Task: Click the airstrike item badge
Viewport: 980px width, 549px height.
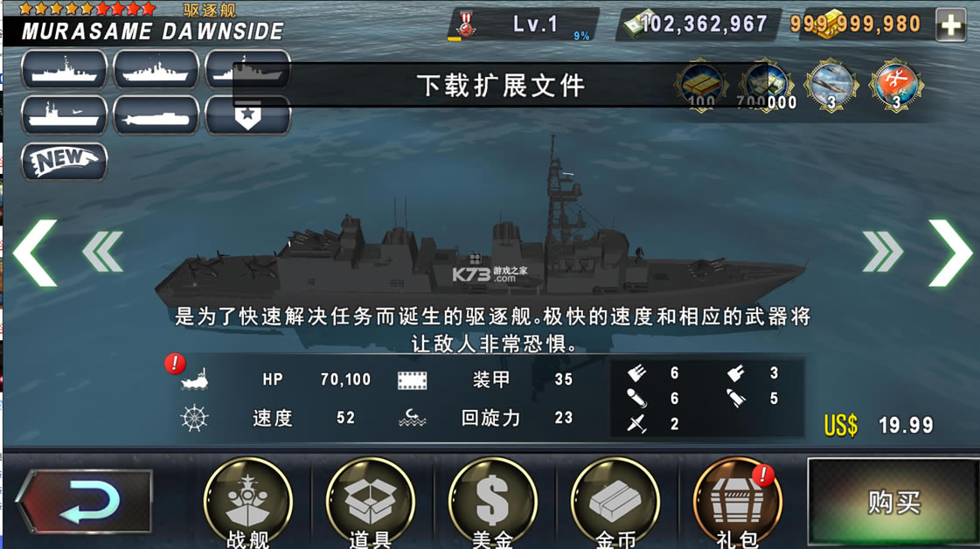Action: pyautogui.click(x=831, y=86)
